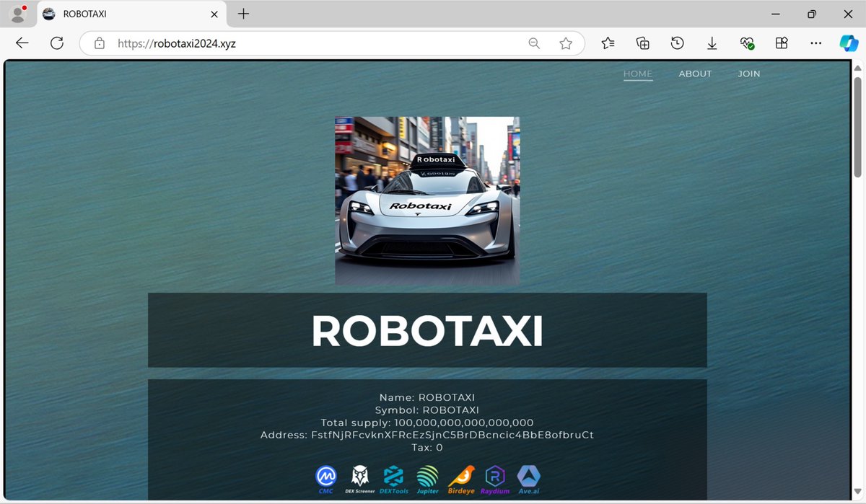Image resolution: width=866 pixels, height=504 pixels.
Task: Click the Favorites bar icon
Action: tap(608, 43)
